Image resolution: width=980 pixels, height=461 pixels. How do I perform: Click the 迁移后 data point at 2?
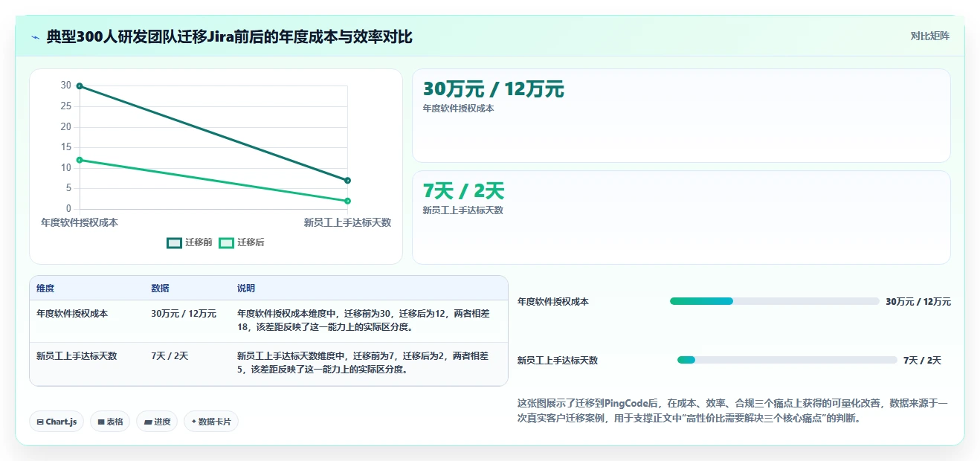point(347,201)
